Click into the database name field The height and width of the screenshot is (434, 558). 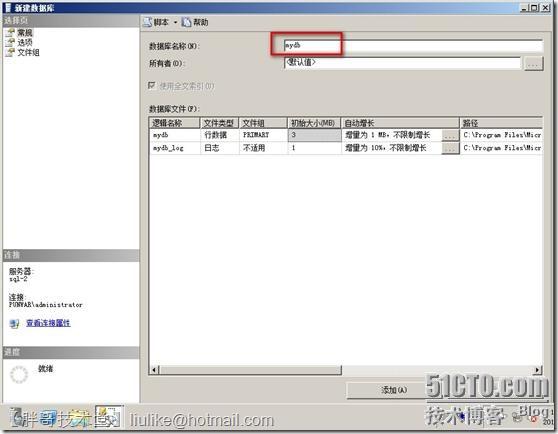[x=413, y=45]
